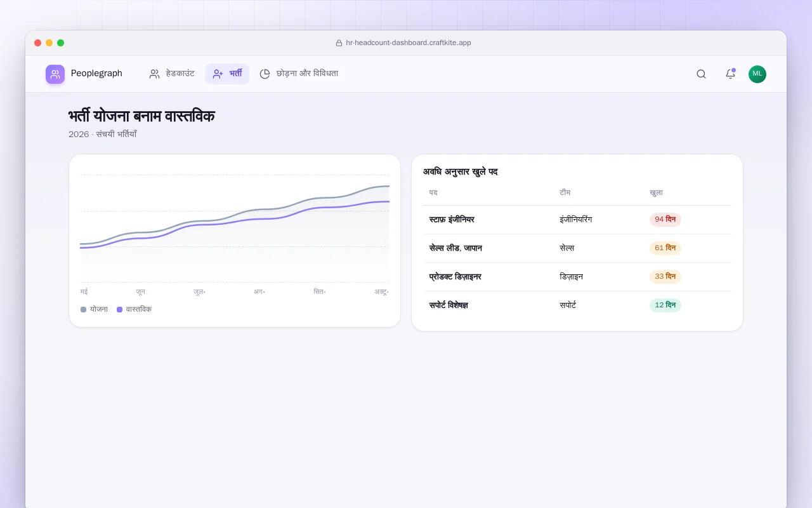Image resolution: width=812 pixels, height=508 pixels.
Task: Click the Peoplegraph brand name
Action: (x=96, y=74)
